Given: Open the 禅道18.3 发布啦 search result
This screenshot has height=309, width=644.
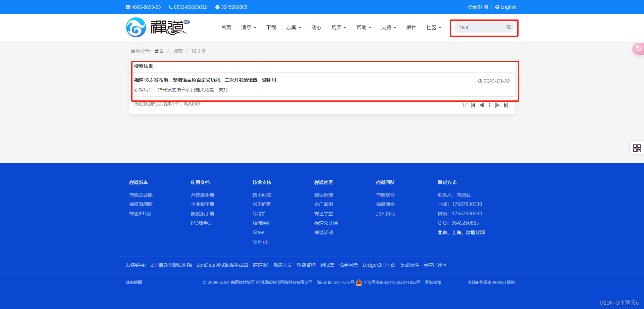Looking at the screenshot, I should click(x=205, y=80).
